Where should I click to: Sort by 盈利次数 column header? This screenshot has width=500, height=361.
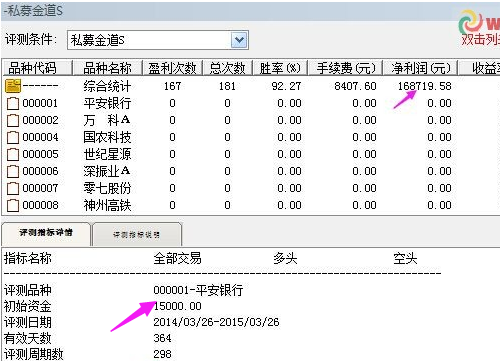coord(172,68)
